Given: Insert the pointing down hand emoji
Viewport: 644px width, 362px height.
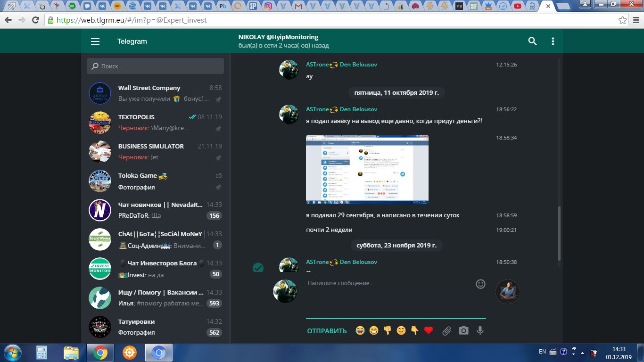Looking at the screenshot, I should (x=415, y=331).
